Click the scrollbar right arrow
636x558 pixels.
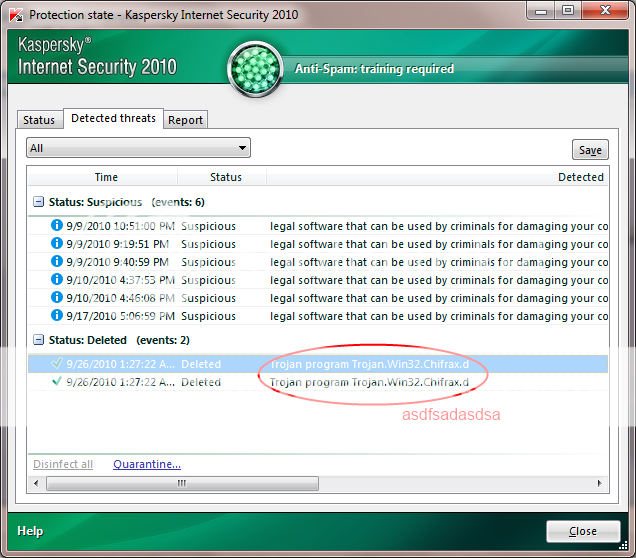(x=599, y=483)
